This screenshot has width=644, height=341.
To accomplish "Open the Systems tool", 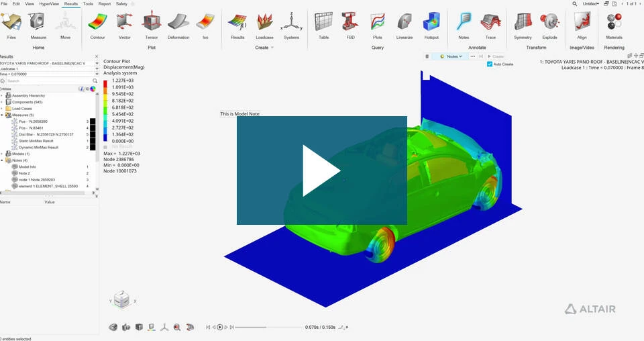I will coord(291,26).
